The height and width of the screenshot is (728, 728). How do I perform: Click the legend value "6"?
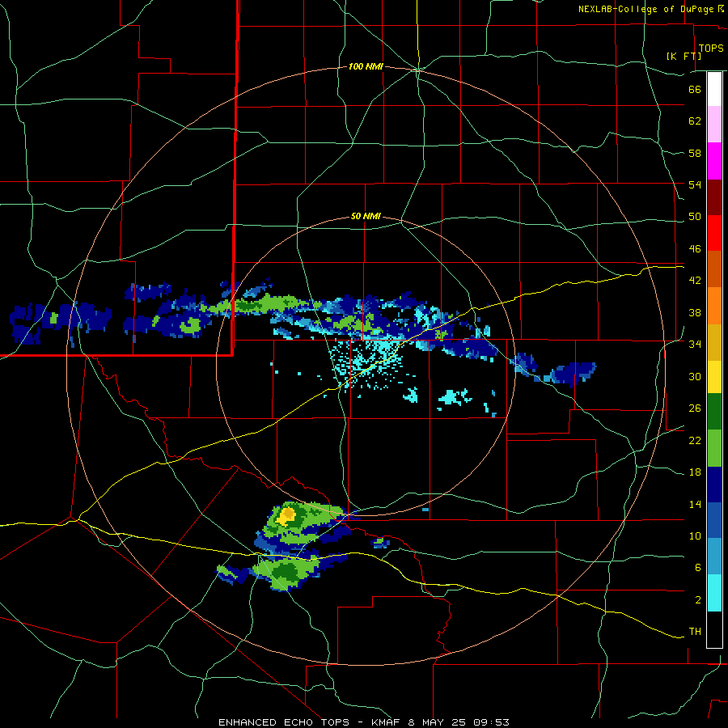[697, 568]
